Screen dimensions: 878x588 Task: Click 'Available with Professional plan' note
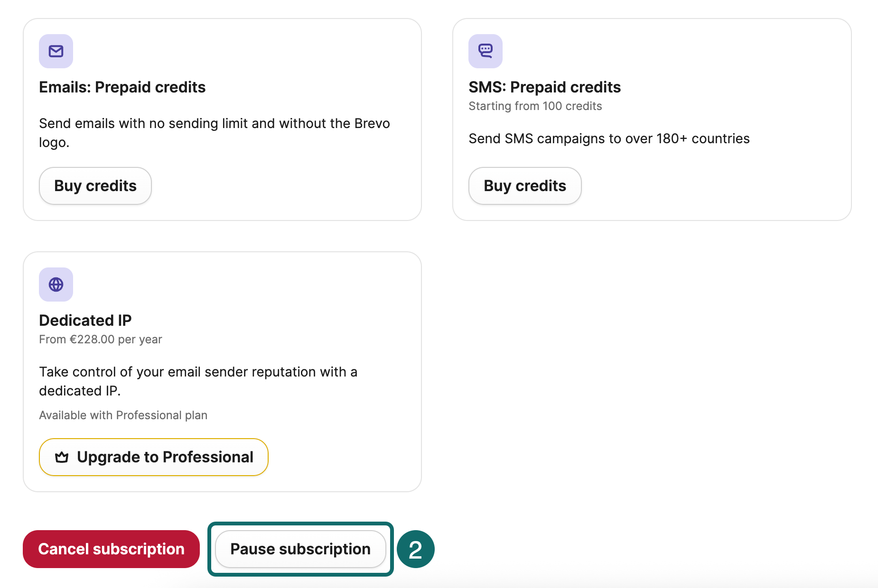point(123,415)
